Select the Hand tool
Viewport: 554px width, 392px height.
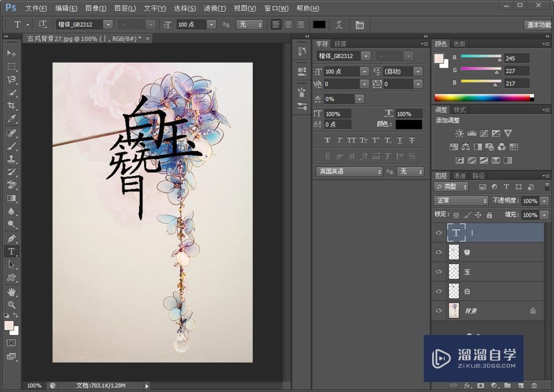pyautogui.click(x=11, y=292)
